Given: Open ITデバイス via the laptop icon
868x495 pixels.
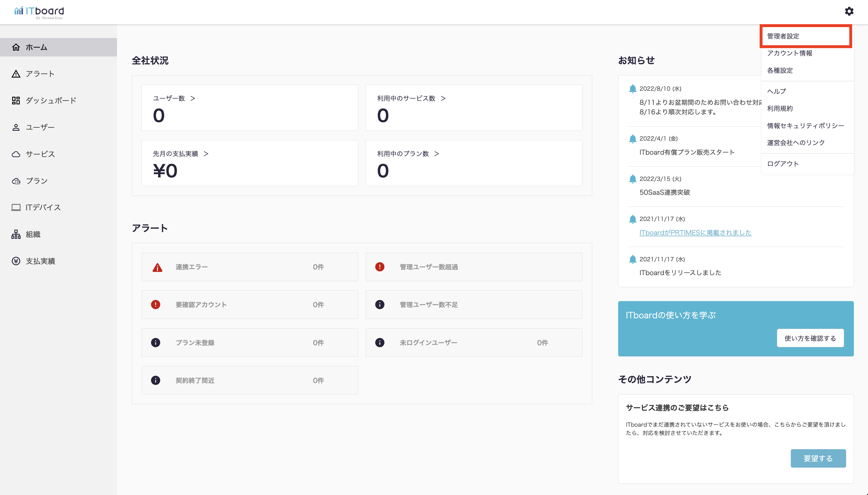Looking at the screenshot, I should pyautogui.click(x=16, y=207).
